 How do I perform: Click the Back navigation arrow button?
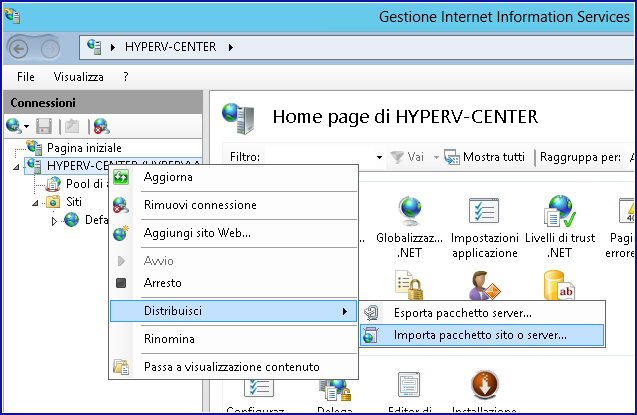coord(19,49)
